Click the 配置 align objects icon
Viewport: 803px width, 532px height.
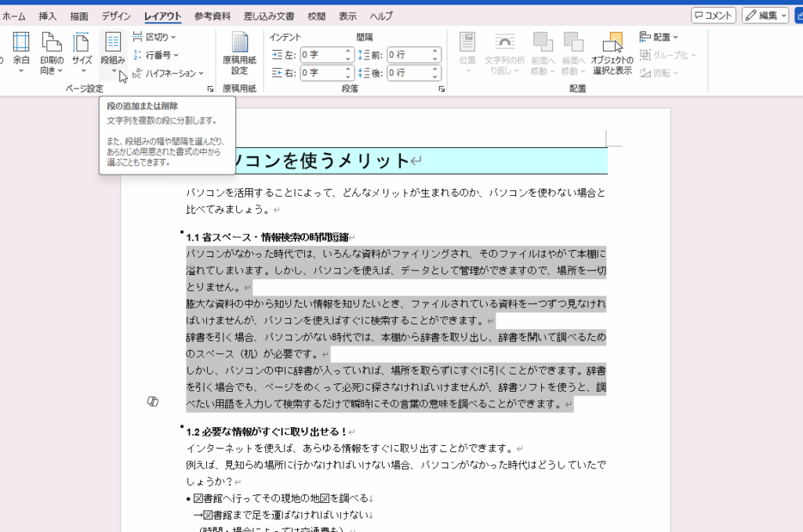(645, 37)
